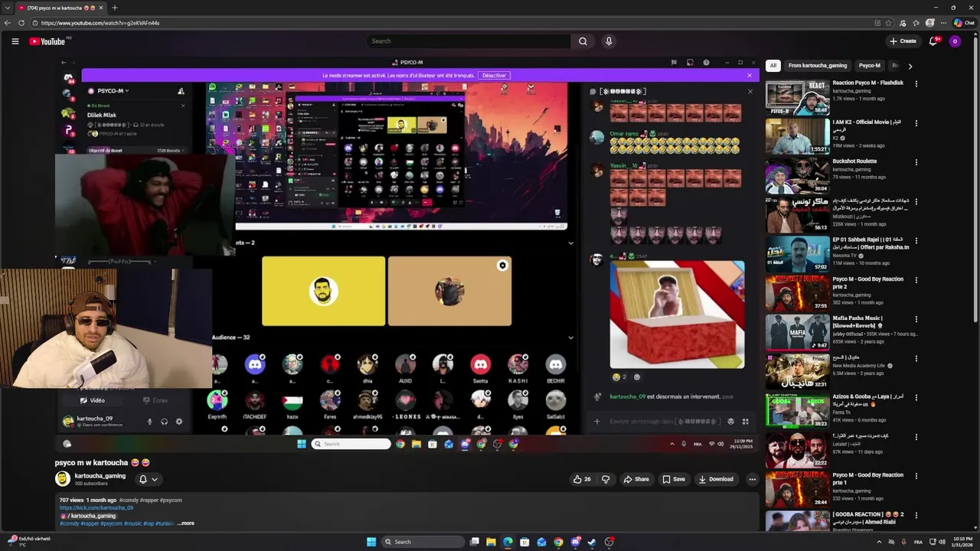Open GOOBA REACTION video title
The width and height of the screenshot is (980, 551).
pos(868,518)
